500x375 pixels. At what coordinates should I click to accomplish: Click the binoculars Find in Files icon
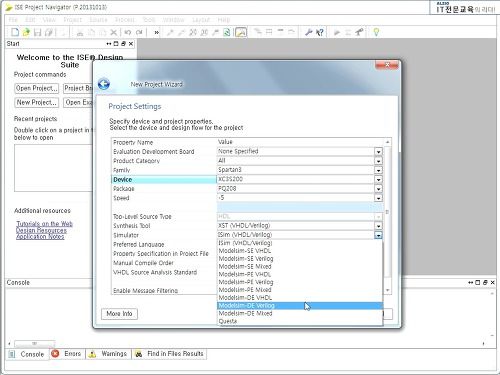tap(139, 354)
